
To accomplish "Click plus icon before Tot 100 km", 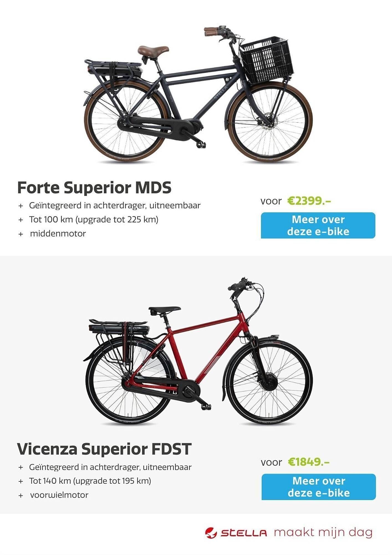I will coord(21,220).
